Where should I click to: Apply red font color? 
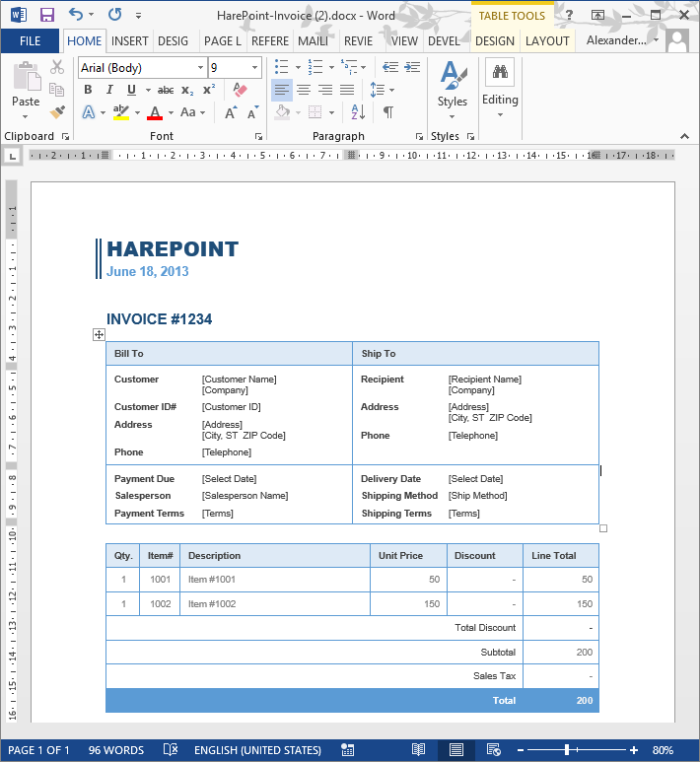pyautogui.click(x=155, y=112)
